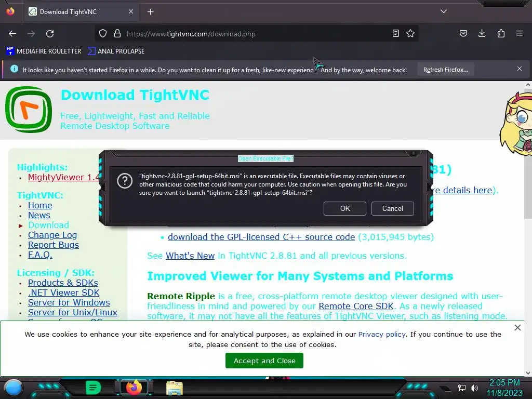Close the cookie consent banner

point(517,327)
